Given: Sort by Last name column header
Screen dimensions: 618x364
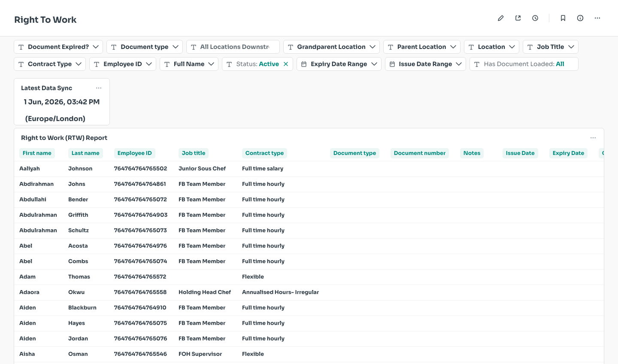Looking at the screenshot, I should click(85, 153).
